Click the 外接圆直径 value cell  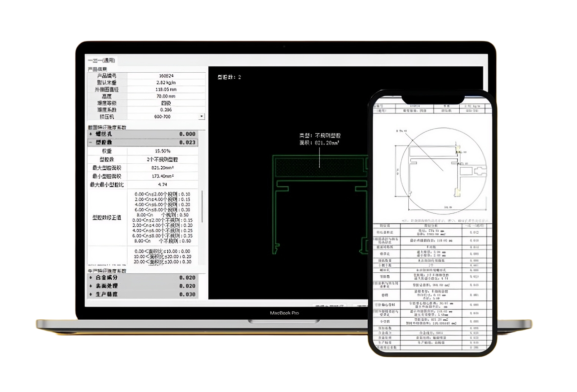click(x=166, y=90)
